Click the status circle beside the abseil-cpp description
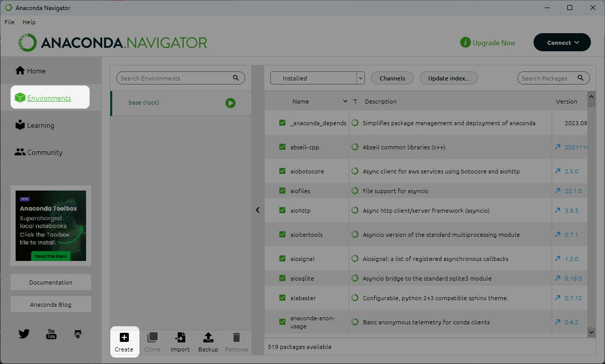The height and width of the screenshot is (364, 605). coord(355,147)
